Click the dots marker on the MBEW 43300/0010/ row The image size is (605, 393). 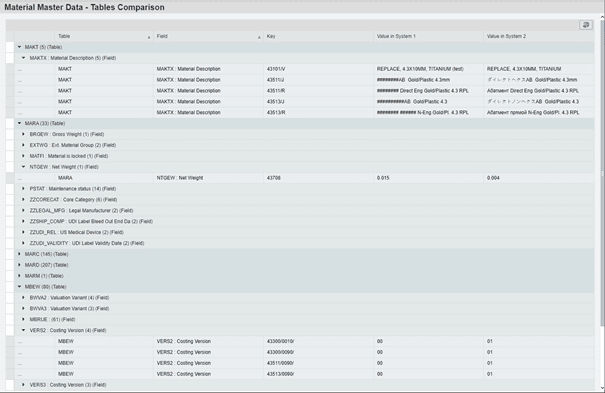coord(20,342)
